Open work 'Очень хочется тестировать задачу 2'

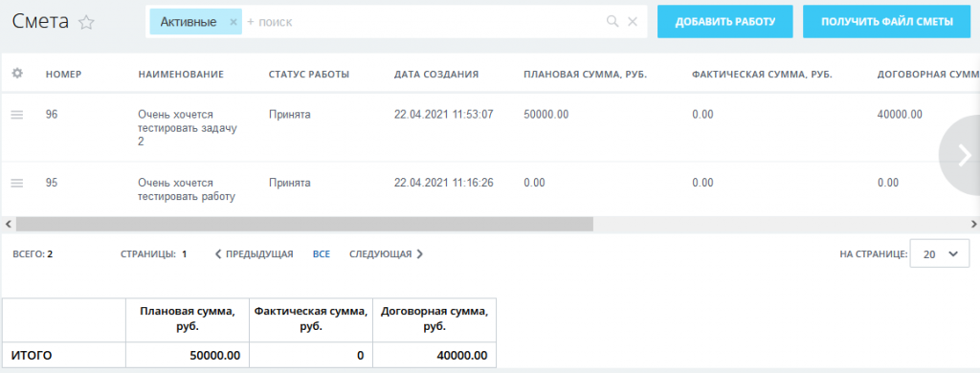[188, 128]
